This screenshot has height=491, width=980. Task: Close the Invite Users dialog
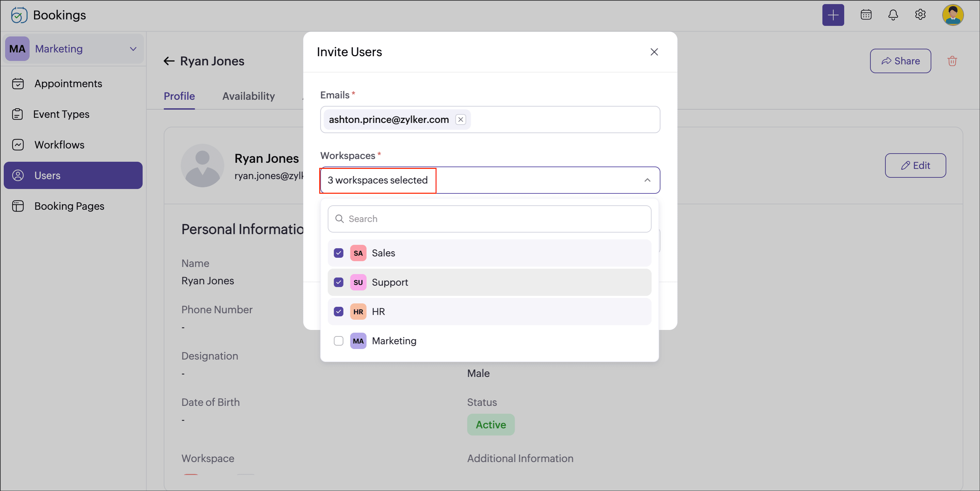point(654,52)
